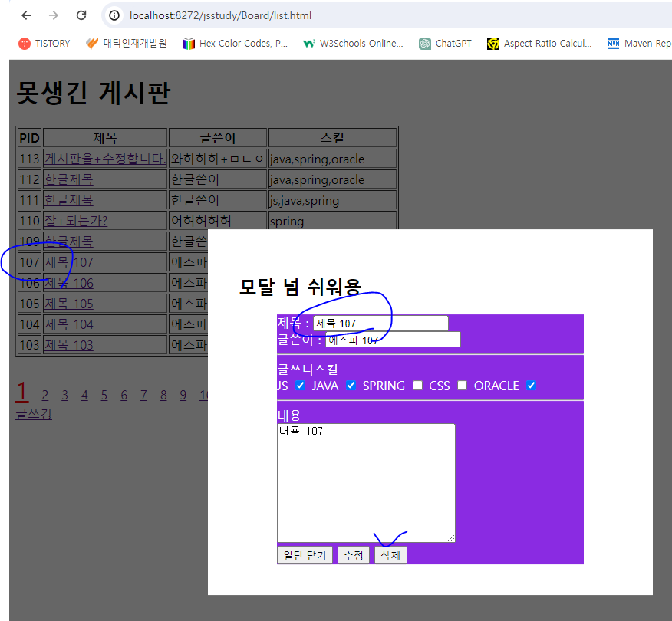Click the 내용 textarea
This screenshot has height=621, width=672.
click(x=366, y=483)
